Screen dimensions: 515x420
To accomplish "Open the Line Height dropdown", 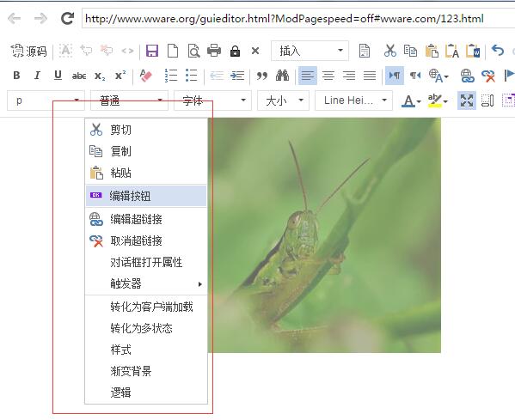I will (x=353, y=100).
